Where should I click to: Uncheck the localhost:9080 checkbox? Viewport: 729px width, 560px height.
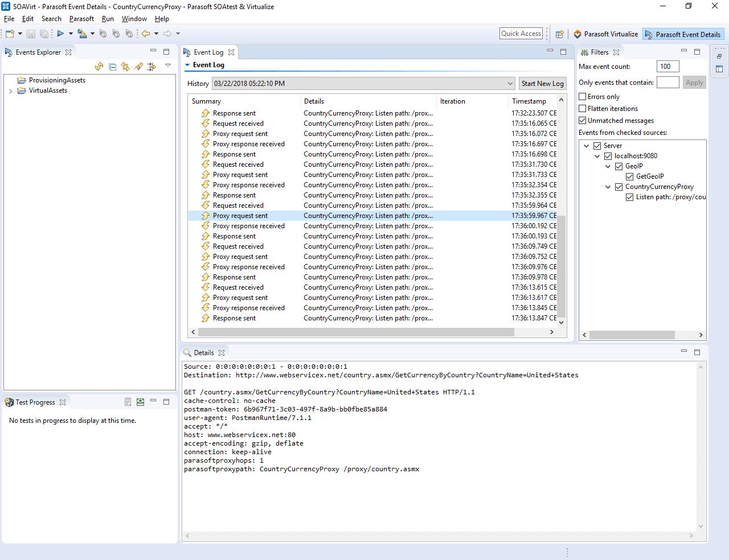[x=608, y=156]
